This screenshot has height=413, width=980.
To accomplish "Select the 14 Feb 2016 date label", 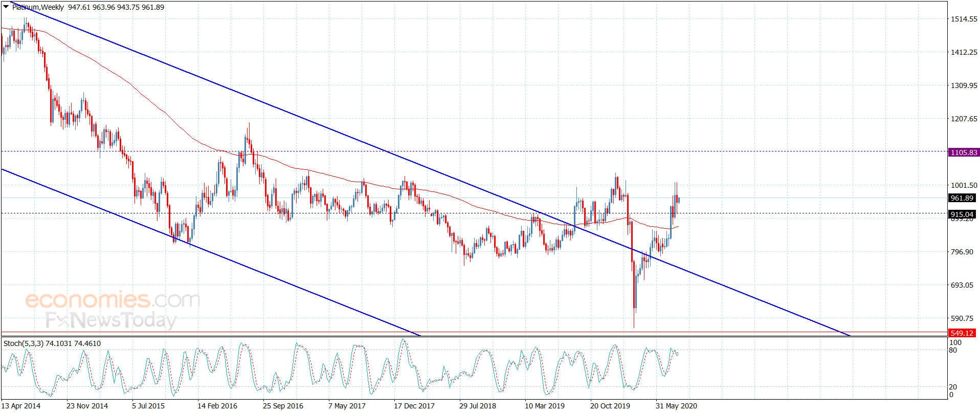I will pos(217,406).
